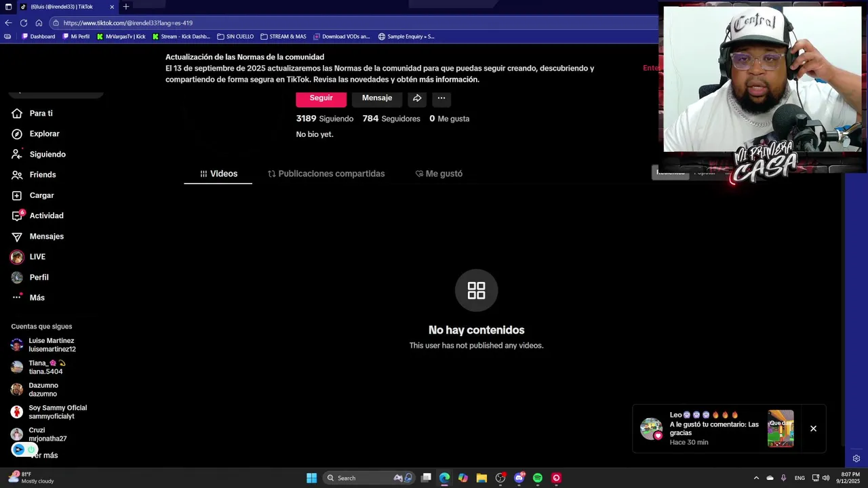View site information lock icon

click(56, 23)
